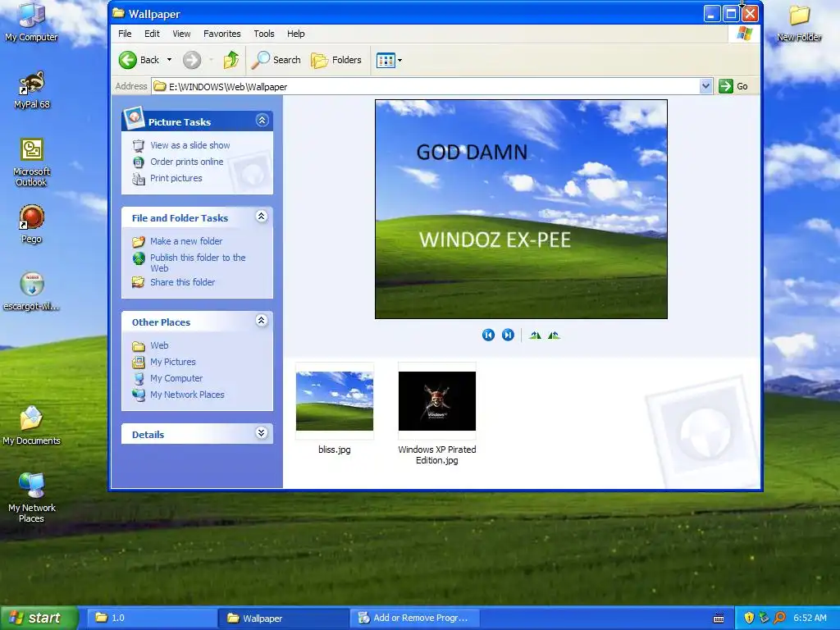Click the taskbar clock
Image resolution: width=840 pixels, height=630 pixels.
(810, 618)
